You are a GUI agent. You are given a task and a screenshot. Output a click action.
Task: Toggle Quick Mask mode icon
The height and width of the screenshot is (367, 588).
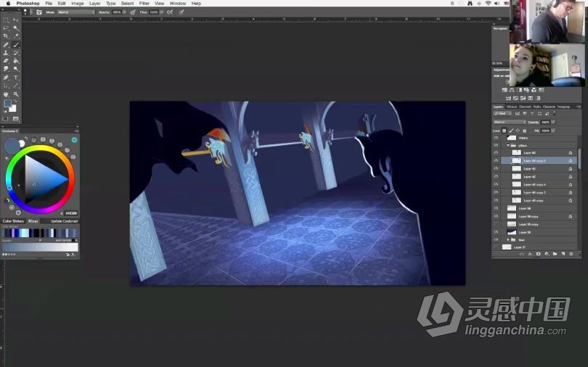coord(5,119)
